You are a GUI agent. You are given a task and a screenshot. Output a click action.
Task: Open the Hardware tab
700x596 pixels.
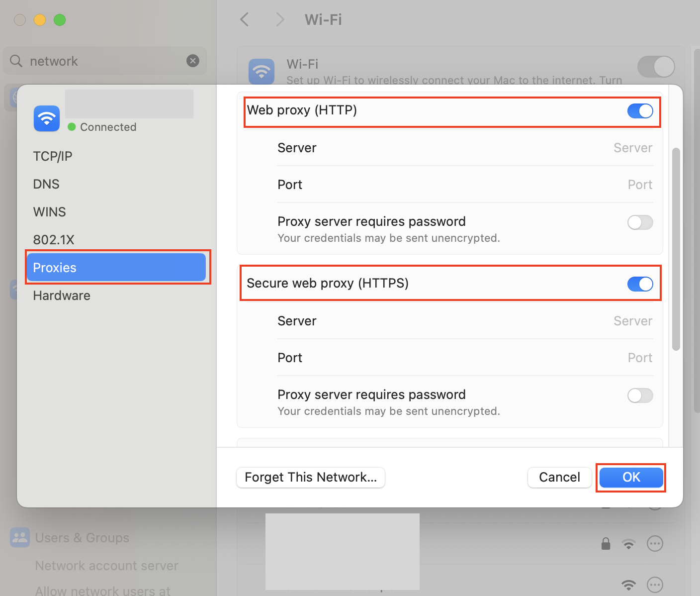click(61, 295)
